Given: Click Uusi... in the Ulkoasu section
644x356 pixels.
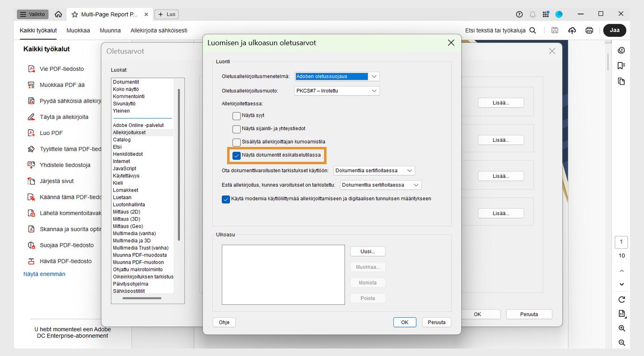Looking at the screenshot, I should coord(368,251).
